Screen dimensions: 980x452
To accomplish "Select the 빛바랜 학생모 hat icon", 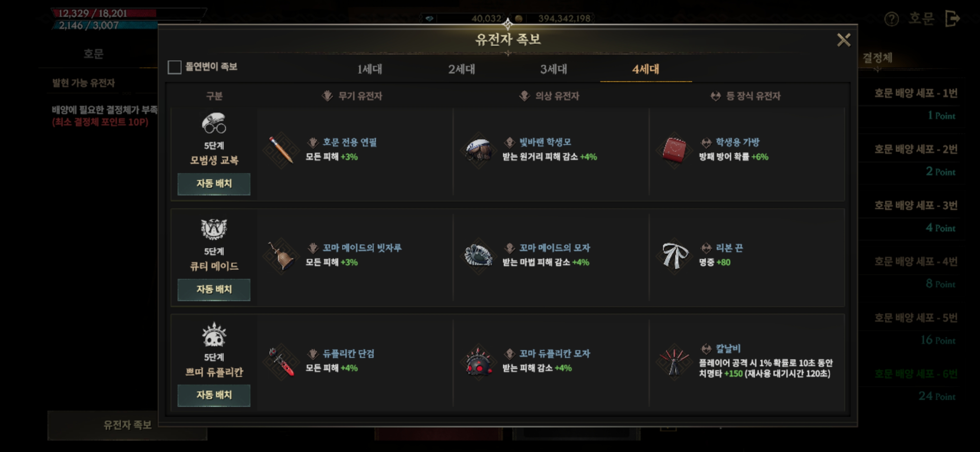I will pos(479,150).
